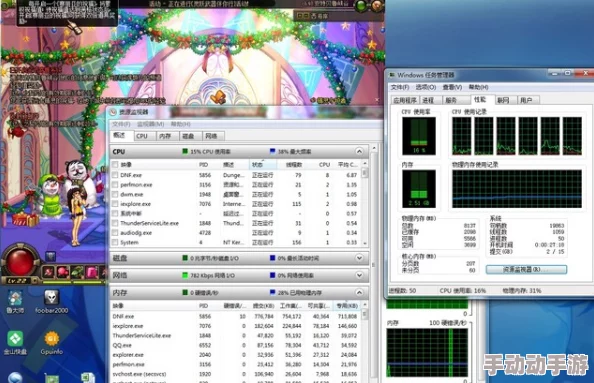Image resolution: width=594 pixels, height=383 pixels.
Task: Click the Resource Monitor title bar icon
Action: click(x=113, y=112)
